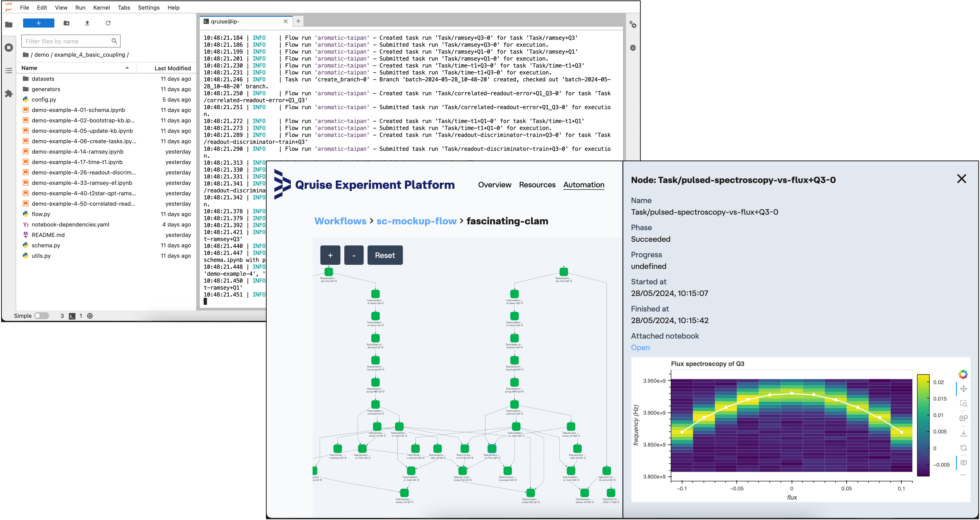Open the Extension Manager puzzle icon
Screen dimensions: 980x520
coord(9,93)
